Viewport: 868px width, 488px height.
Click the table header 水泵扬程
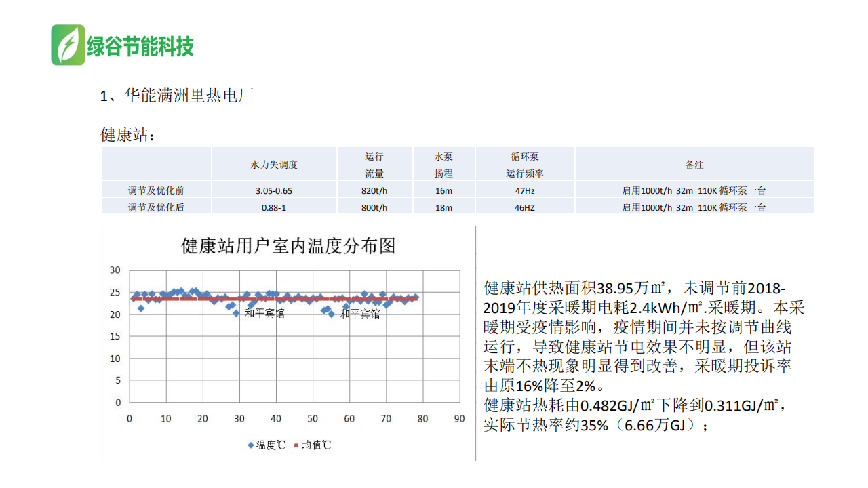(x=443, y=165)
